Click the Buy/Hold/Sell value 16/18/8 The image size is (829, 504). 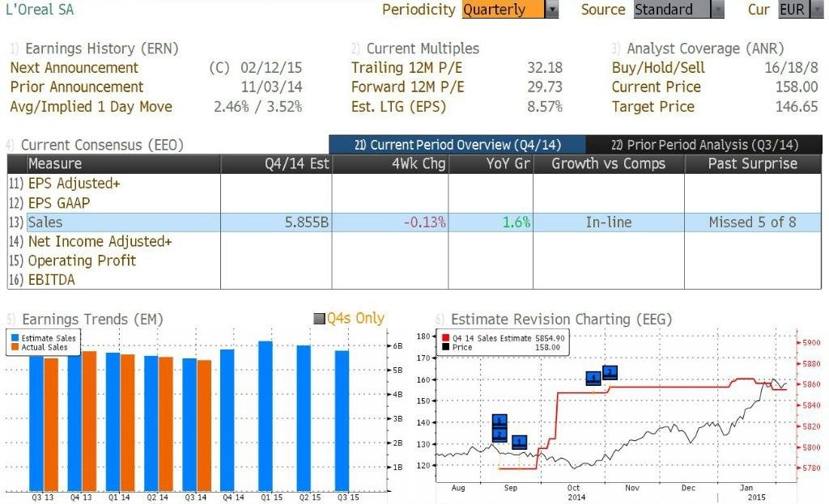click(791, 68)
